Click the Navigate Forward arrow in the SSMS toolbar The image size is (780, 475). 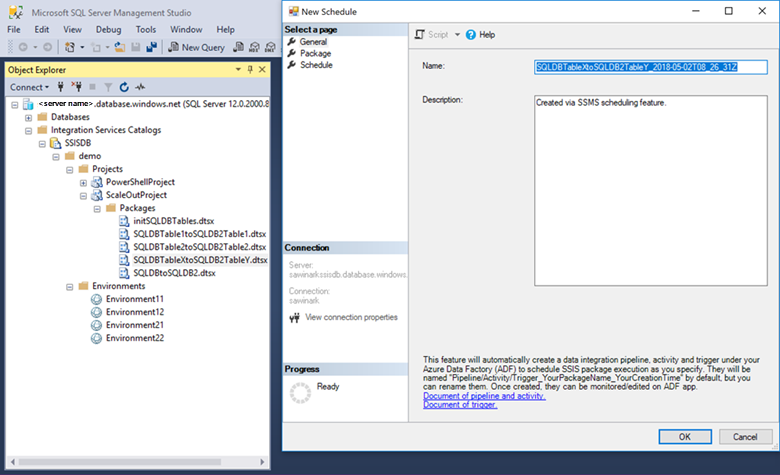coord(47,47)
